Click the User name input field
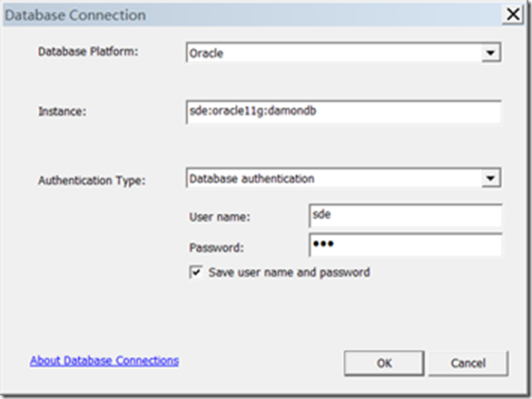532x399 pixels. click(406, 216)
